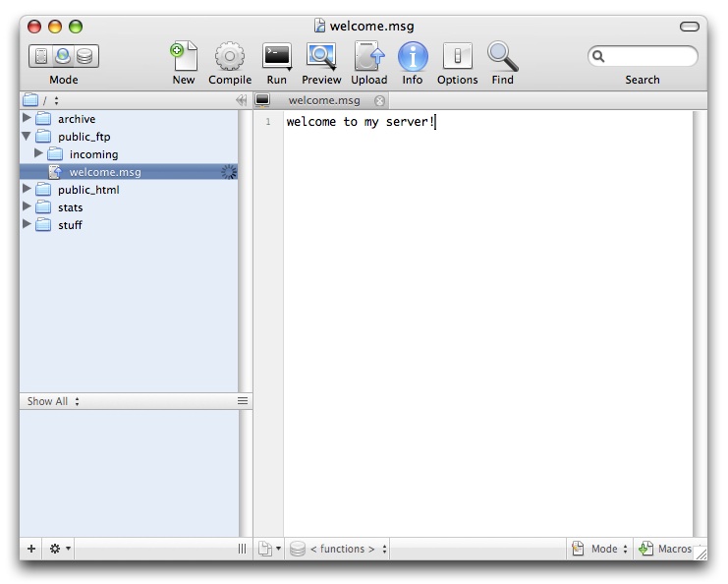Open the Mode popup in status bar

coord(600,549)
